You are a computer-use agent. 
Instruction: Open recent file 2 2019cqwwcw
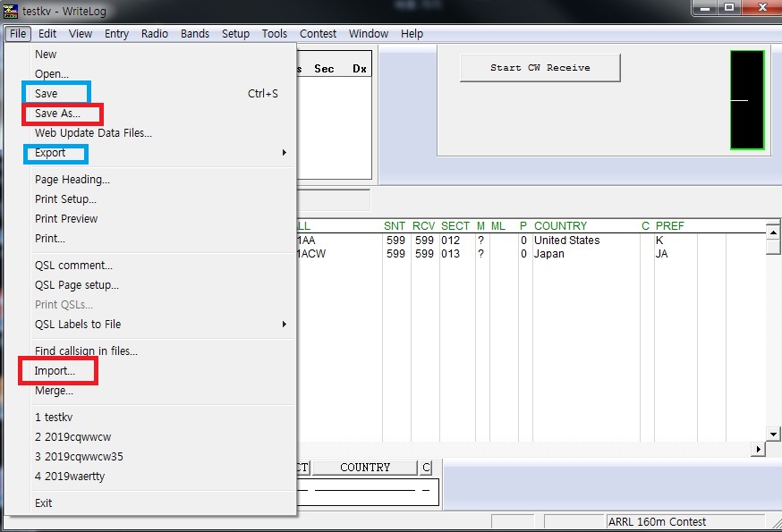[149, 436]
